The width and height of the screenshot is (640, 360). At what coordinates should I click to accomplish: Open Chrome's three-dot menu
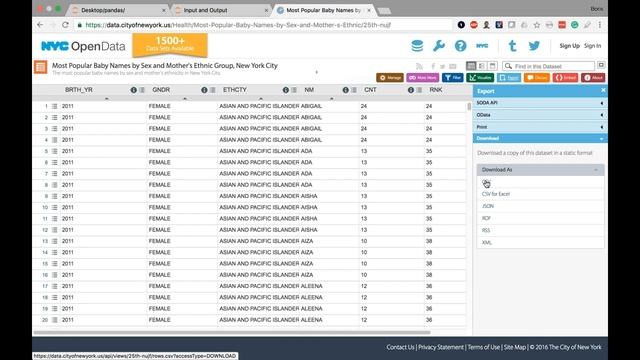(600, 25)
